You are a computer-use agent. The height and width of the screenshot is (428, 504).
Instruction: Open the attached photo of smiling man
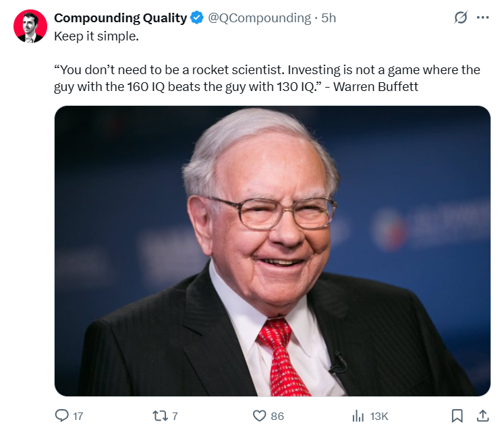click(273, 251)
